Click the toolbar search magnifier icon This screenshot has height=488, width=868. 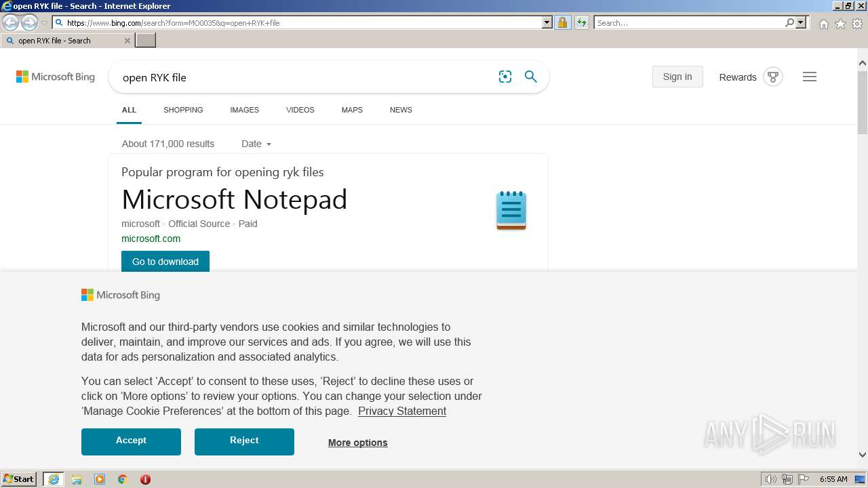pyautogui.click(x=789, y=22)
